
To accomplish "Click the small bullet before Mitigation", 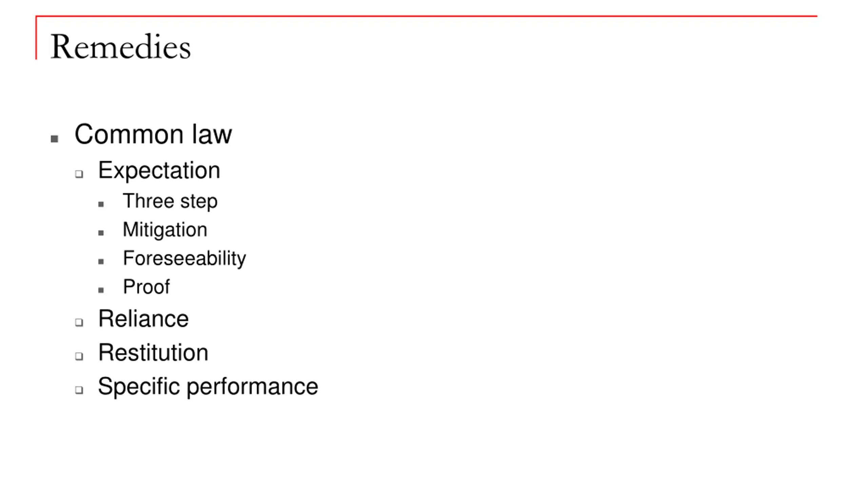I will coord(101,233).
